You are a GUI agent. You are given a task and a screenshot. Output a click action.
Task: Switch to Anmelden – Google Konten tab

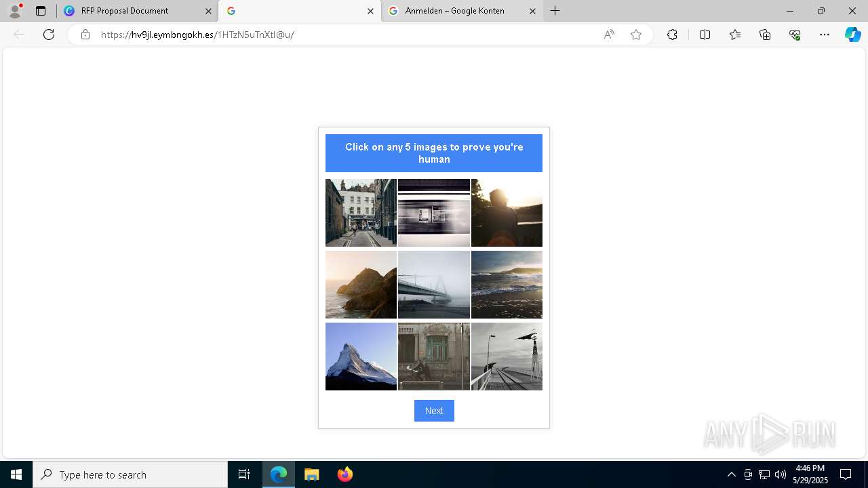coord(462,11)
